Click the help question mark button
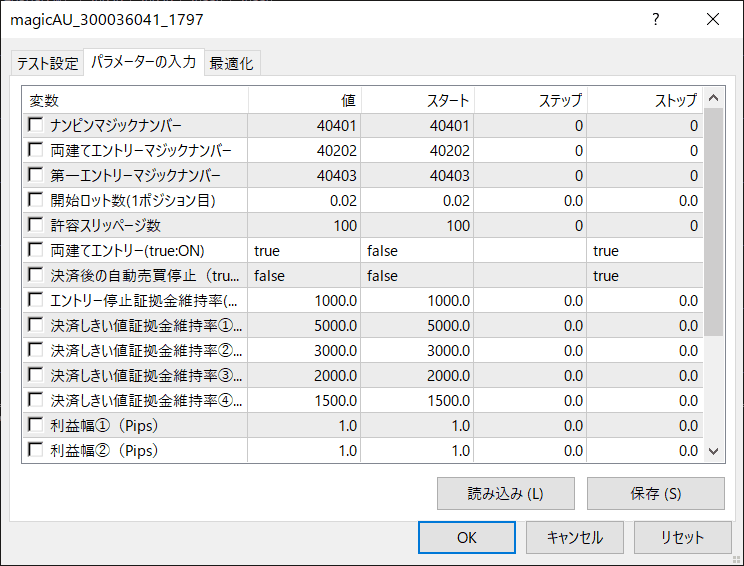 [x=656, y=19]
